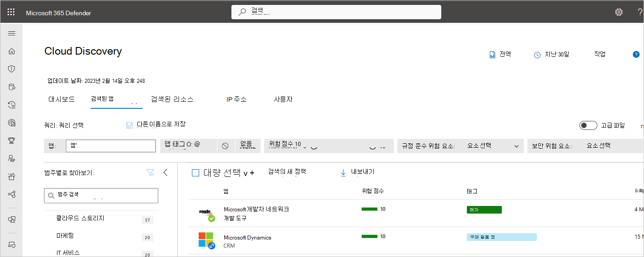644x257 pixels.
Task: Select the 없음 tag filter button
Action: coord(248,146)
